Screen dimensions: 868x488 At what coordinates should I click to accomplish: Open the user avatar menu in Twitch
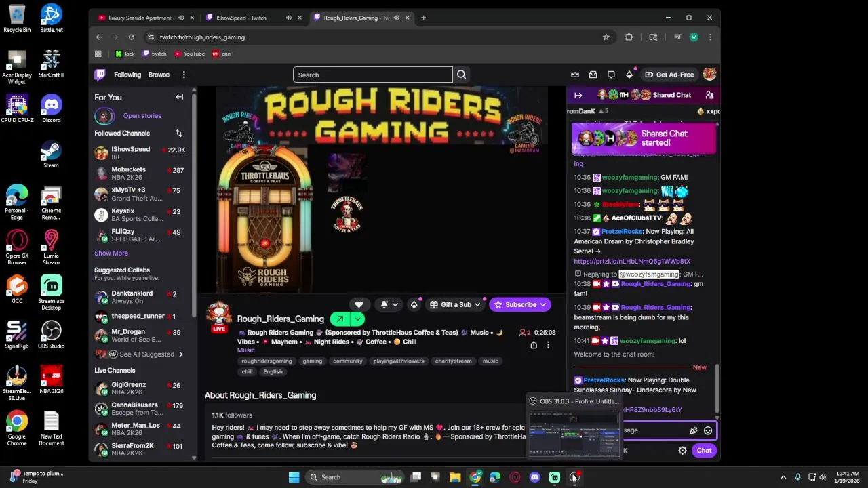(x=709, y=75)
